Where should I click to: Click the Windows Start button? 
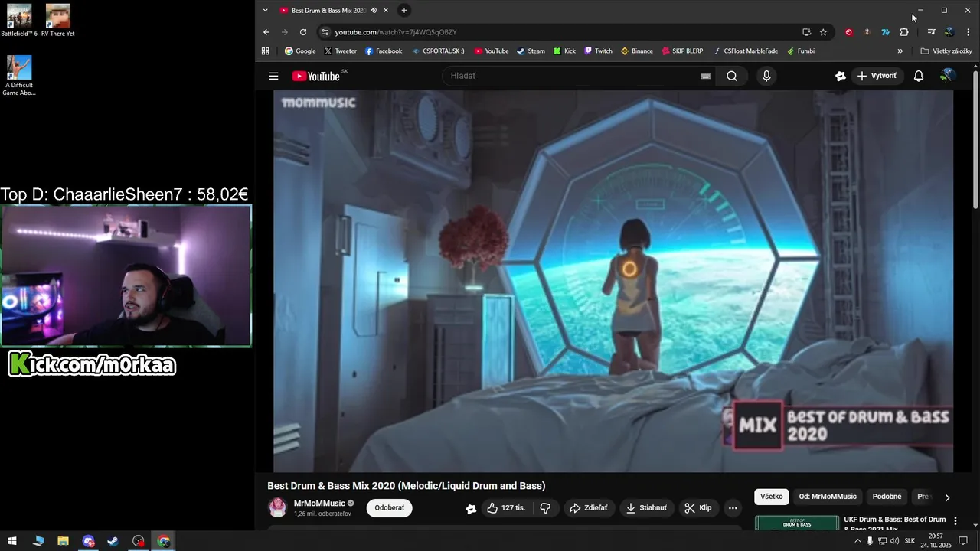(12, 541)
